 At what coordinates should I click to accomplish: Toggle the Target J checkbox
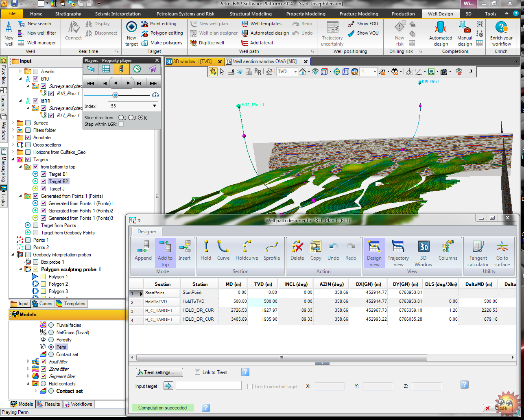pos(44,189)
